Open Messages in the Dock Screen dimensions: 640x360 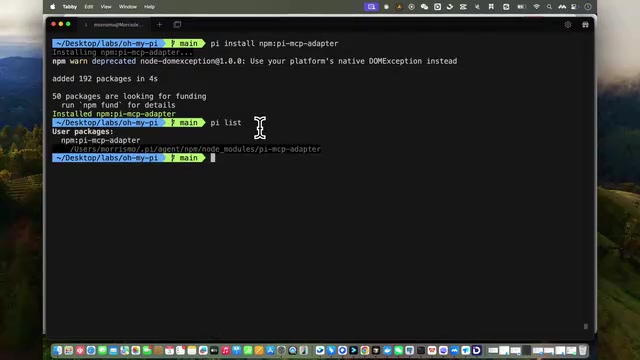tap(102, 350)
